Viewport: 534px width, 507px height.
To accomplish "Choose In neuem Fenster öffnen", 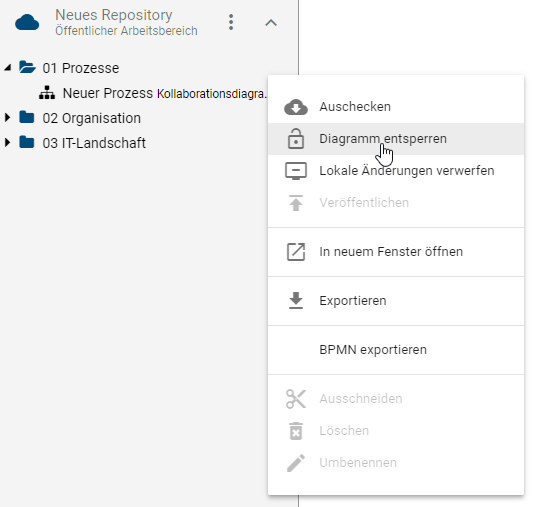I will click(396, 252).
